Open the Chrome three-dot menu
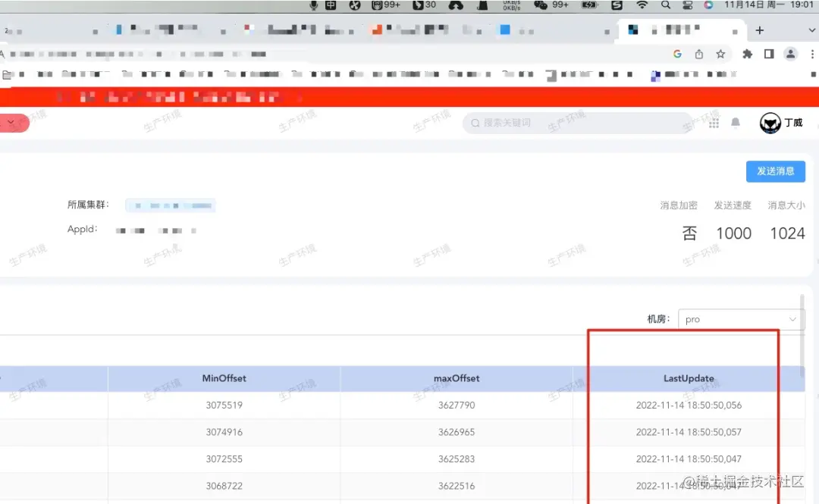819x504 pixels. click(812, 54)
